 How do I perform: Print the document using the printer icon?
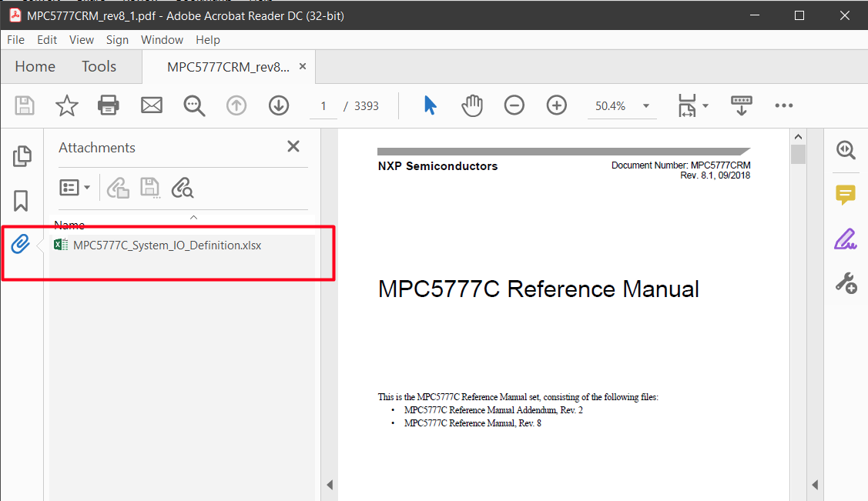pos(108,105)
